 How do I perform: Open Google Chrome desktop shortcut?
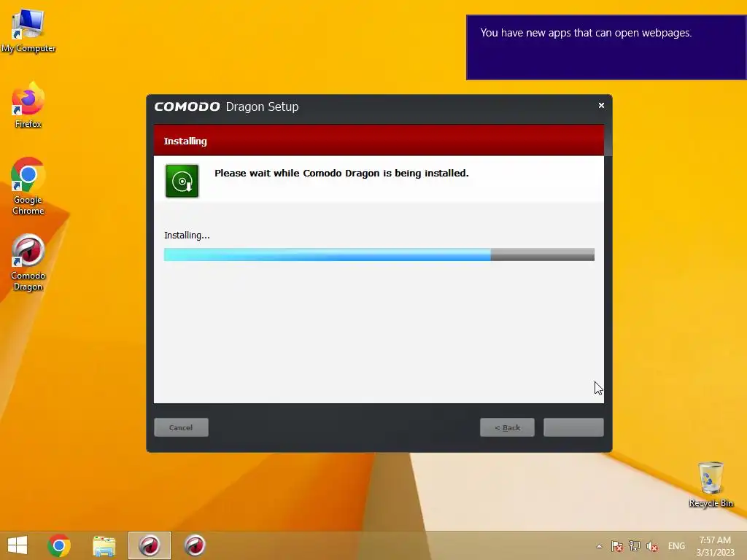point(28,186)
